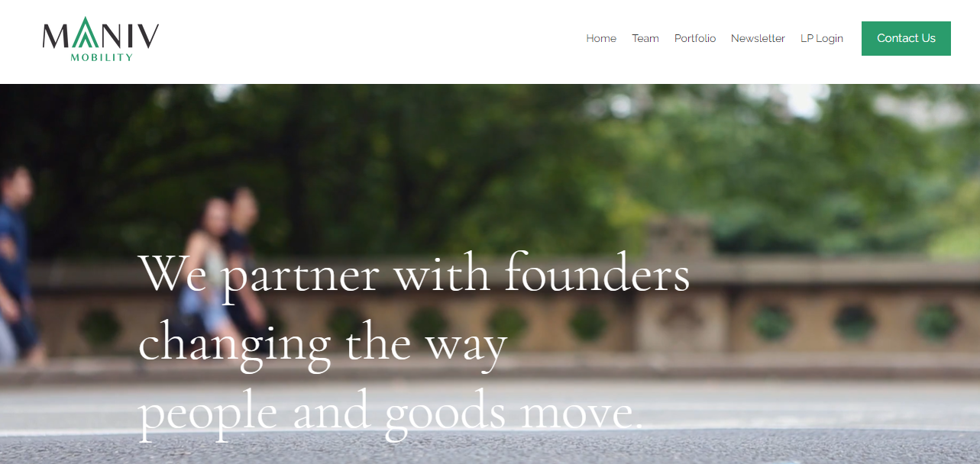Click the headline line 'We partner with founders'
Screen dimensions: 980x464
(x=414, y=275)
